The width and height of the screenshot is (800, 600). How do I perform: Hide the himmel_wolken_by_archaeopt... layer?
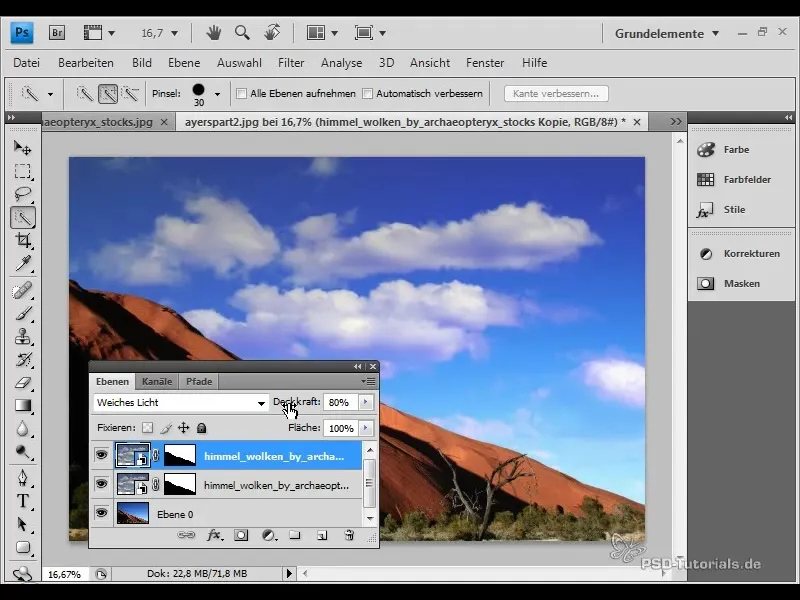coord(101,483)
